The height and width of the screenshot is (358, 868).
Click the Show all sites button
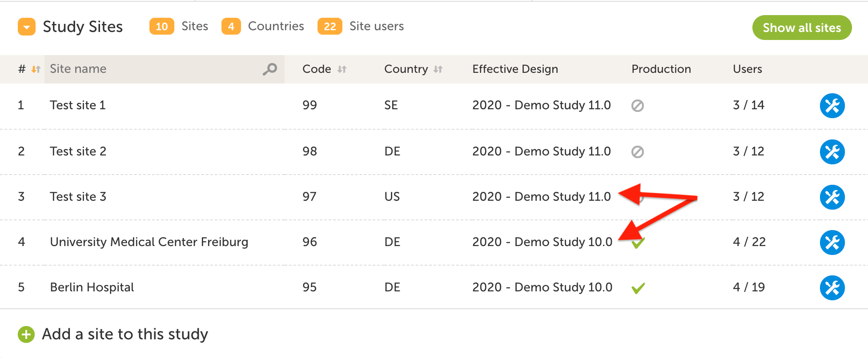[x=801, y=28]
